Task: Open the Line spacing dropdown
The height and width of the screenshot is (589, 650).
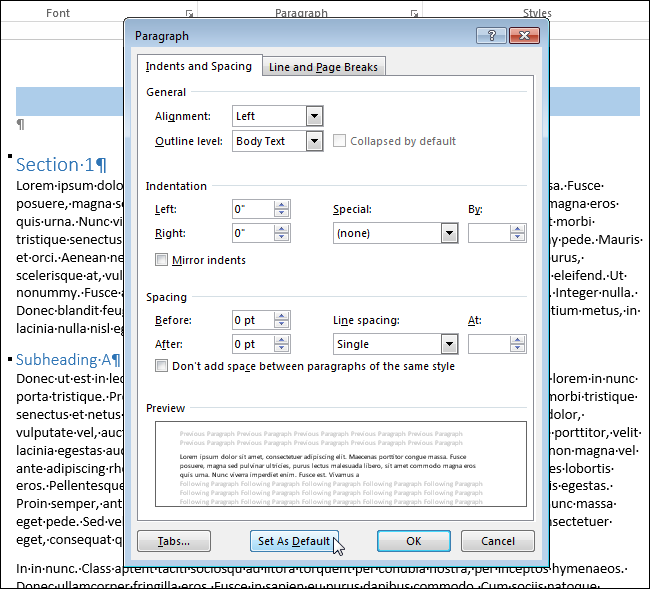Action: 449,344
